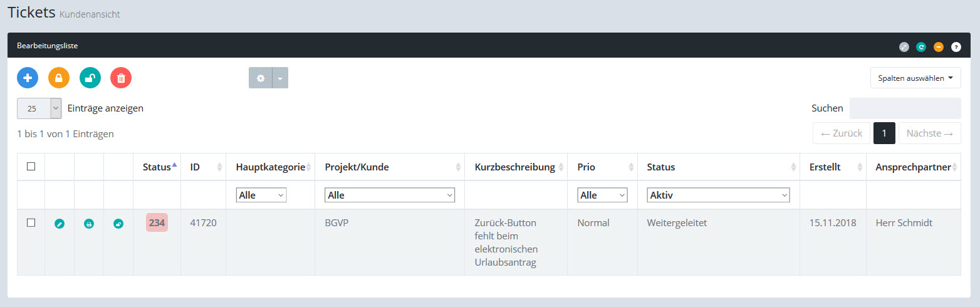Click the teal unlock icon in toolbar
The width and height of the screenshot is (980, 307).
(x=90, y=78)
